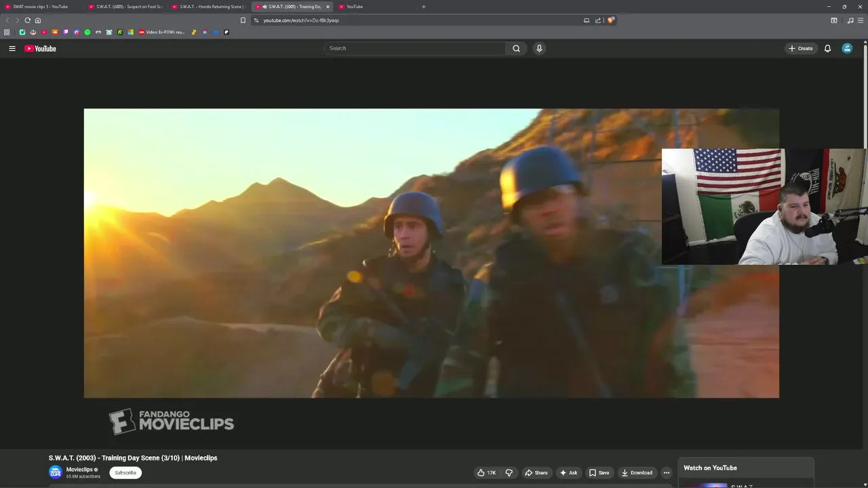Go to the YouTube home logo
This screenshot has height=488, width=868.
pos(40,48)
